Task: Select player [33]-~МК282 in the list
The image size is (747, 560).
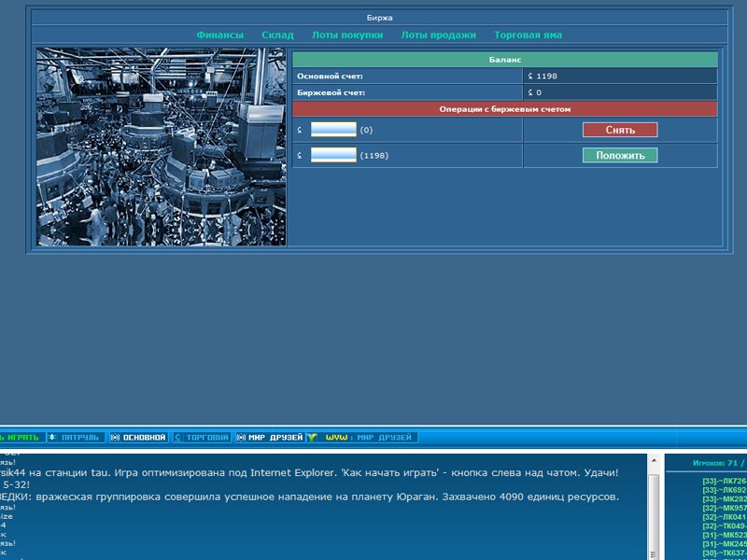Action: pyautogui.click(x=725, y=499)
